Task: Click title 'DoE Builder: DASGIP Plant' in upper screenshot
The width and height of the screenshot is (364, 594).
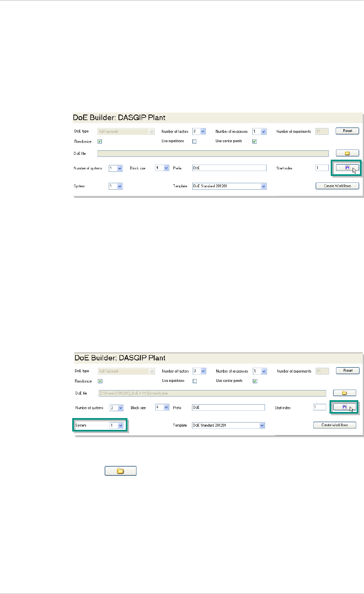Action: pyautogui.click(x=119, y=118)
